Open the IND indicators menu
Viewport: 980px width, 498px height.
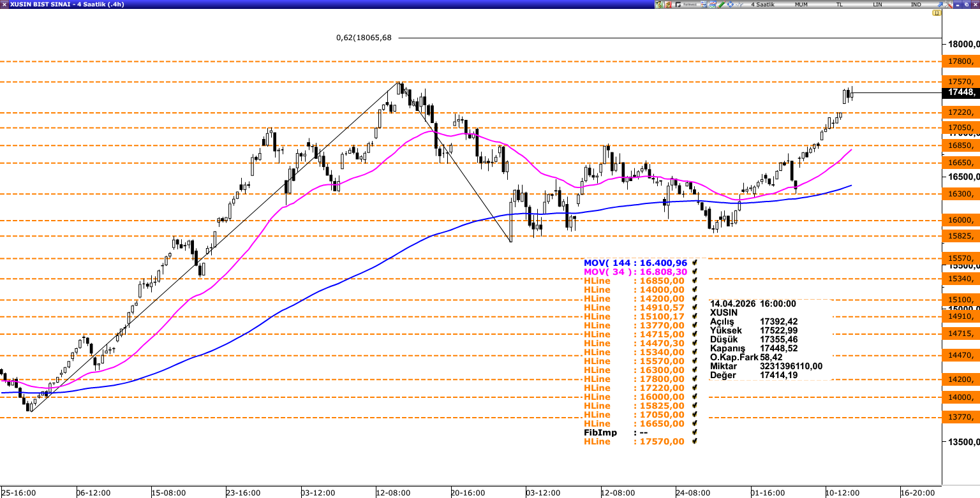(916, 4)
